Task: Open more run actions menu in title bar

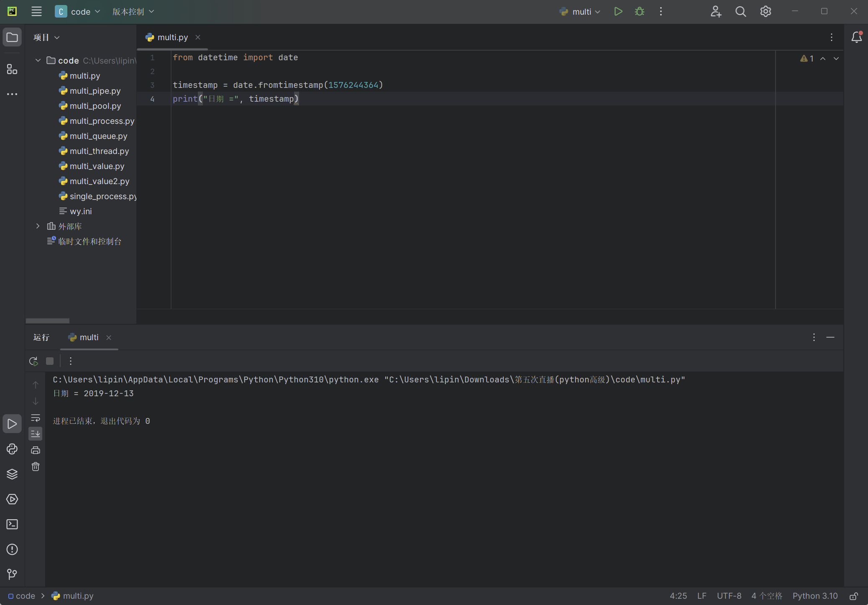Action: [661, 12]
